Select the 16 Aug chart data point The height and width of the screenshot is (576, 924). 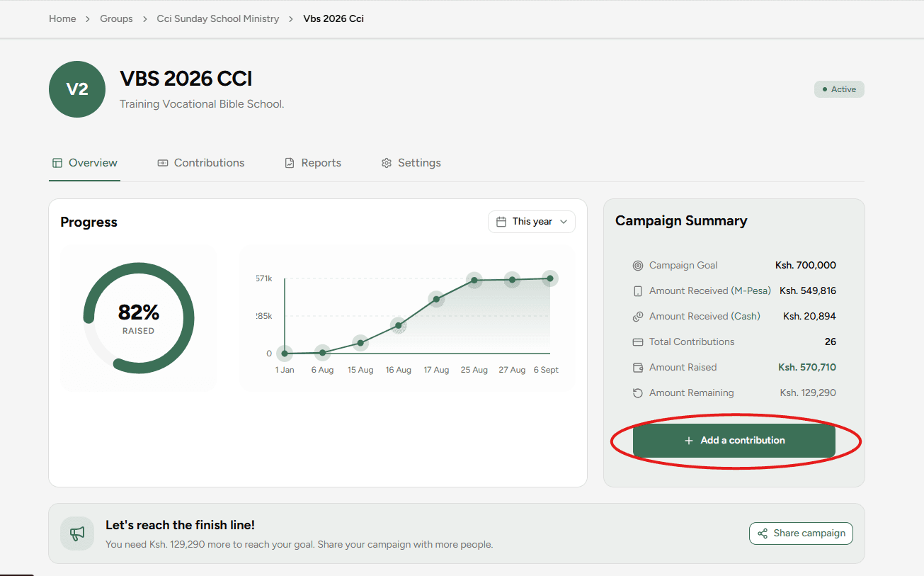tap(399, 326)
